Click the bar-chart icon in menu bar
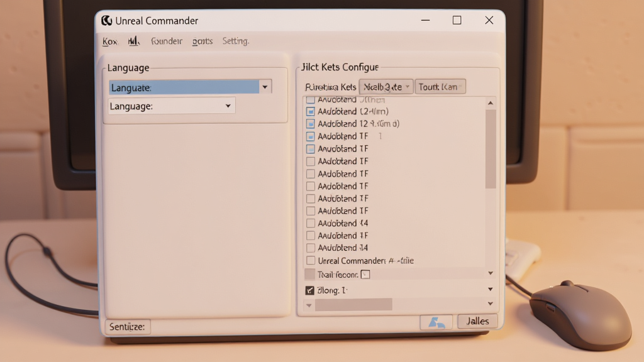Image resolution: width=644 pixels, height=362 pixels. click(x=134, y=41)
